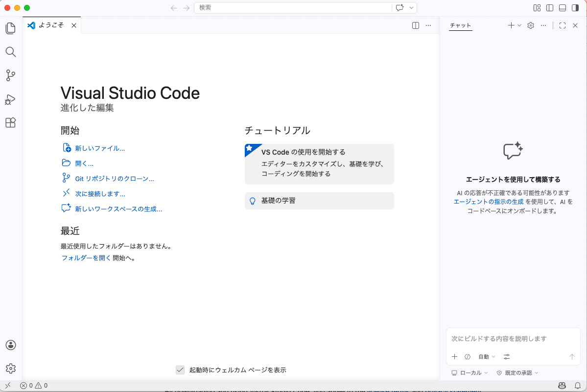Split the editor to the right
Viewport: 587px width, 392px height.
(x=416, y=25)
